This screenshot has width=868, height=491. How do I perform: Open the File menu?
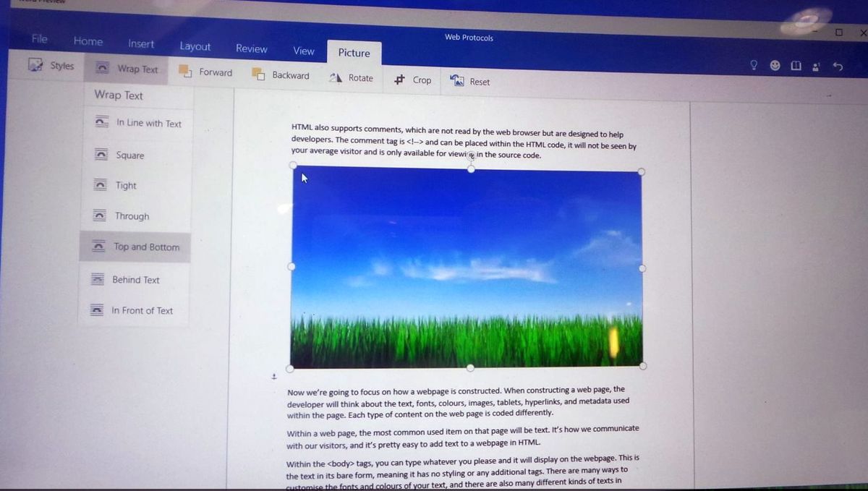(39, 38)
